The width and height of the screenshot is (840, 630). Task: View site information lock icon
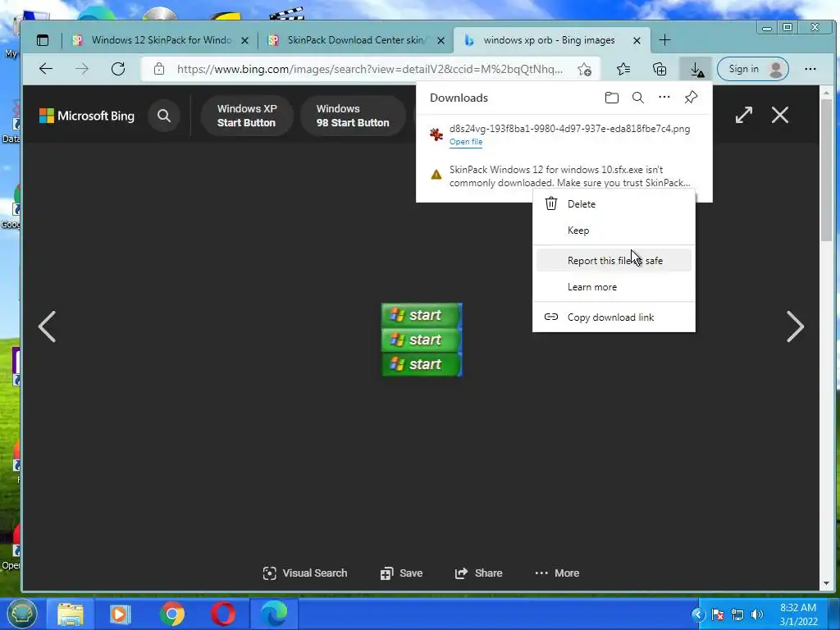point(158,69)
